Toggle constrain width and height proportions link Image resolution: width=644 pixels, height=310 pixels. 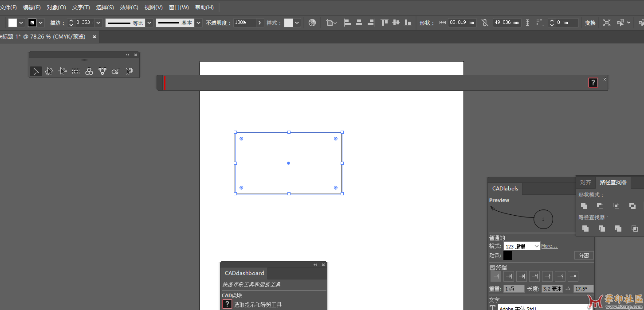(484, 23)
